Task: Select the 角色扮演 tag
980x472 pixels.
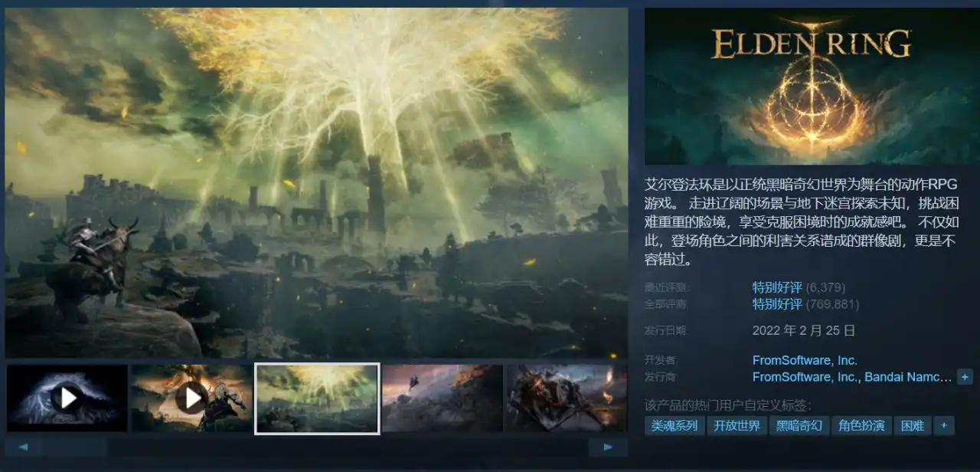Action: pos(861,426)
